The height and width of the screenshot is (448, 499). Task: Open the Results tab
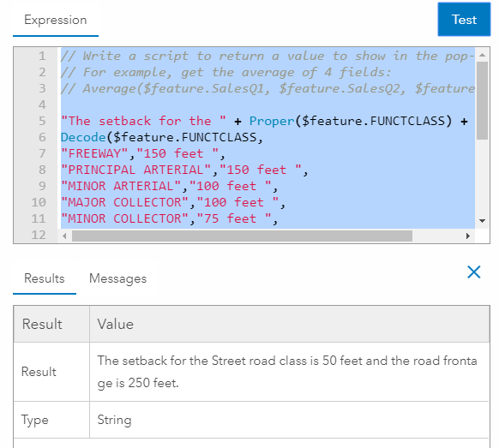[45, 278]
